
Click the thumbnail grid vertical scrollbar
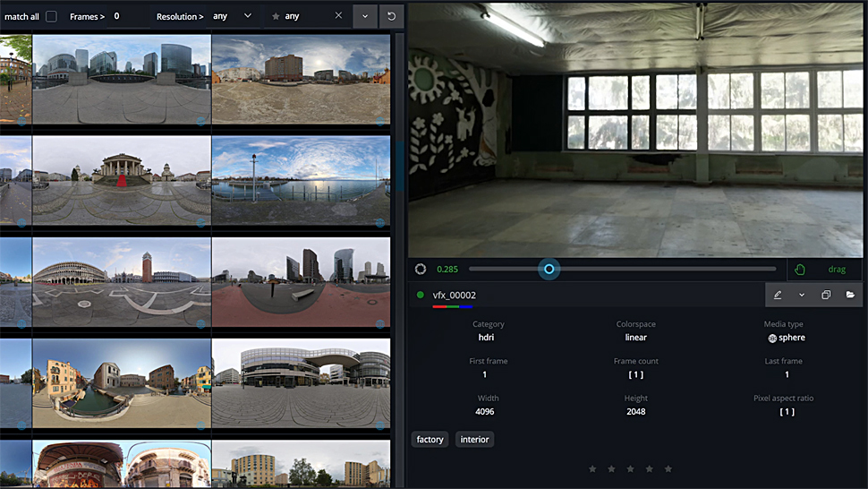[x=400, y=167]
